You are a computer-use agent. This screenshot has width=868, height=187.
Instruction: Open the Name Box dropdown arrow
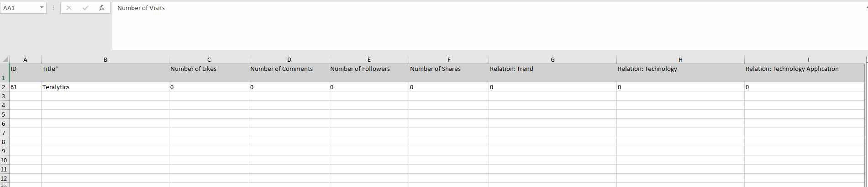[x=42, y=8]
